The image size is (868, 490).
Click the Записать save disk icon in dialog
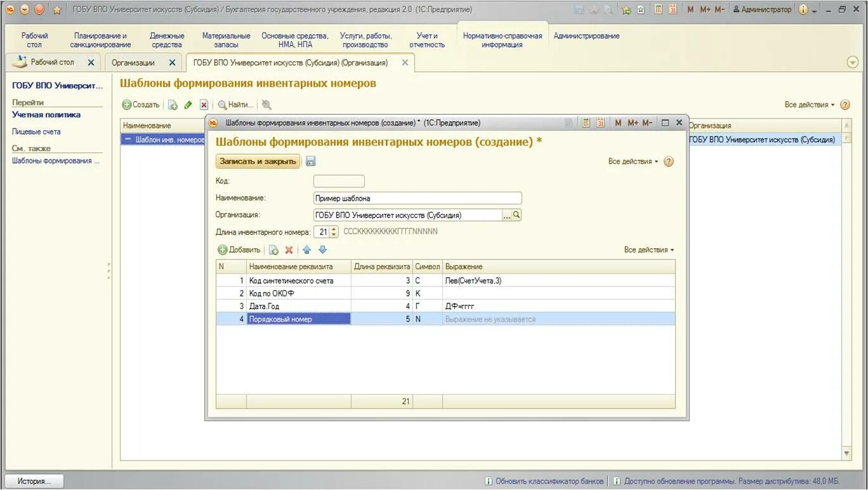(x=310, y=161)
